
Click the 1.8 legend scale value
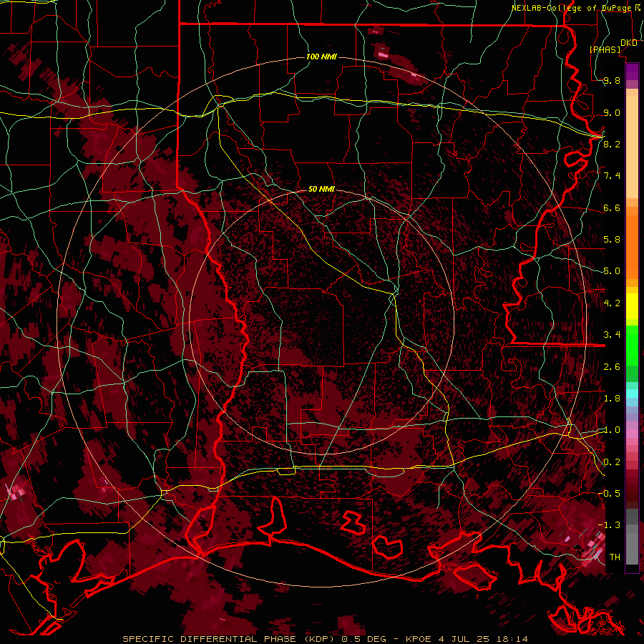click(x=612, y=399)
